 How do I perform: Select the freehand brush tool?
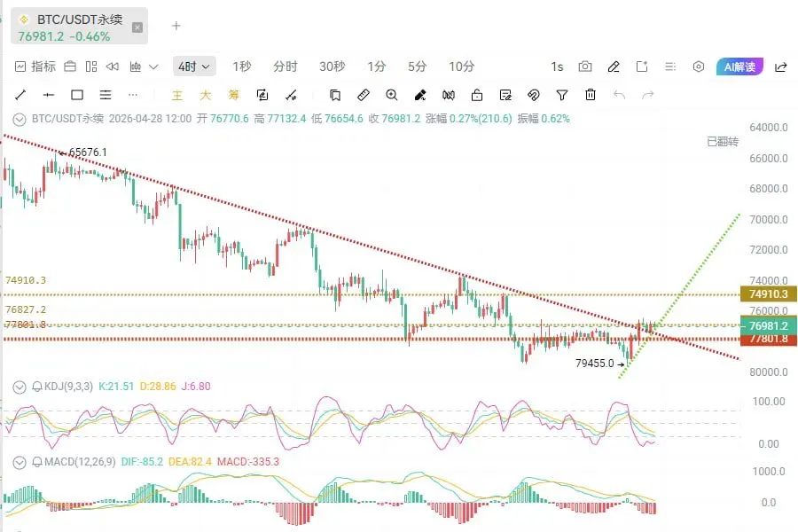point(420,95)
